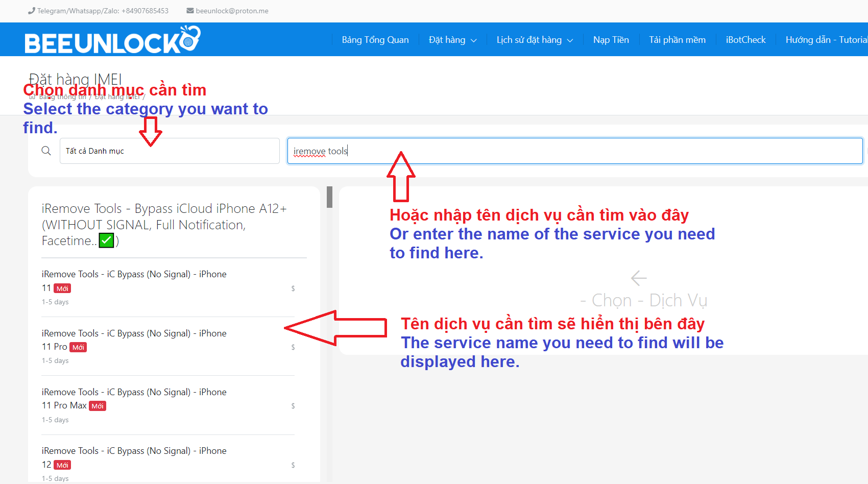The width and height of the screenshot is (868, 484).
Task: Open the Nạp Tiền page
Action: pos(611,40)
